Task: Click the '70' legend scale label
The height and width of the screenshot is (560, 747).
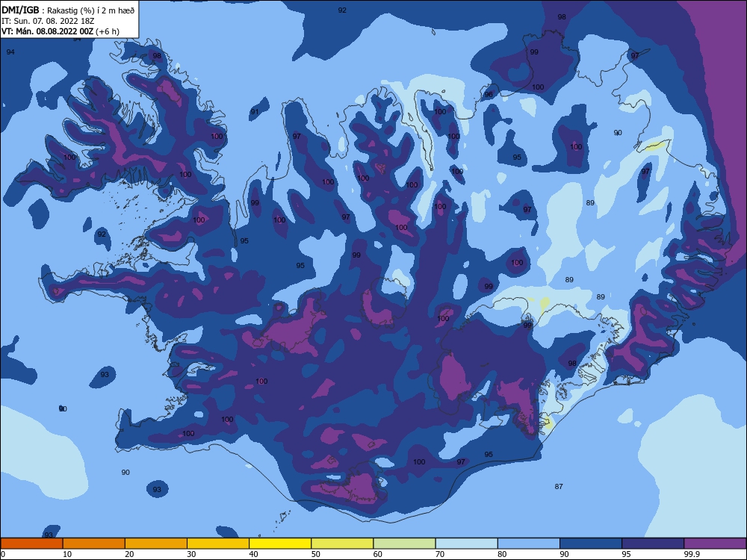Action: [x=440, y=554]
